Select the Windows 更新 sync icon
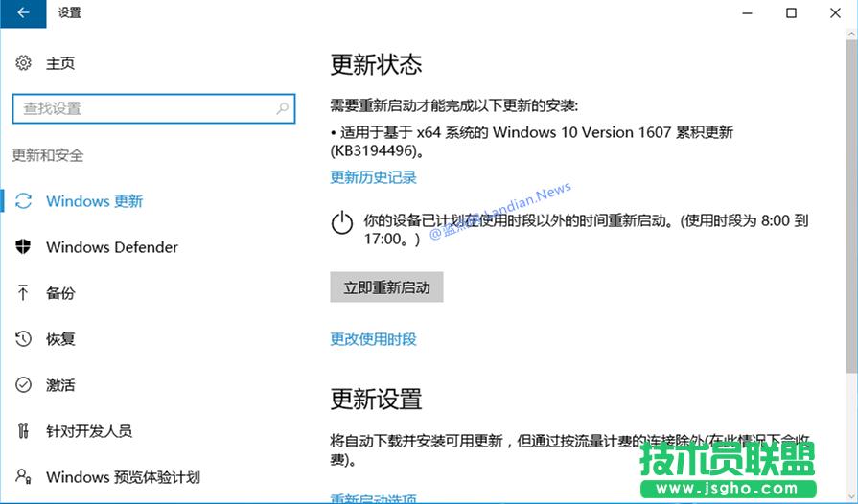The height and width of the screenshot is (504, 858). pyautogui.click(x=24, y=201)
